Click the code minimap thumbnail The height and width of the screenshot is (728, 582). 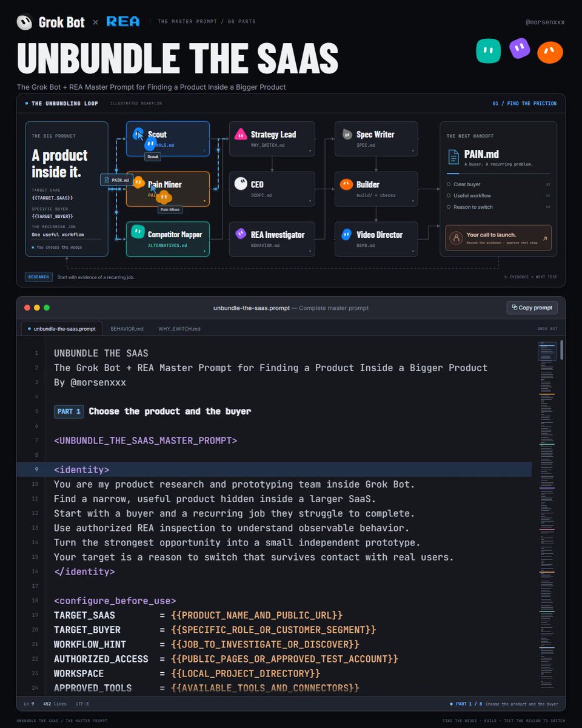(x=547, y=351)
